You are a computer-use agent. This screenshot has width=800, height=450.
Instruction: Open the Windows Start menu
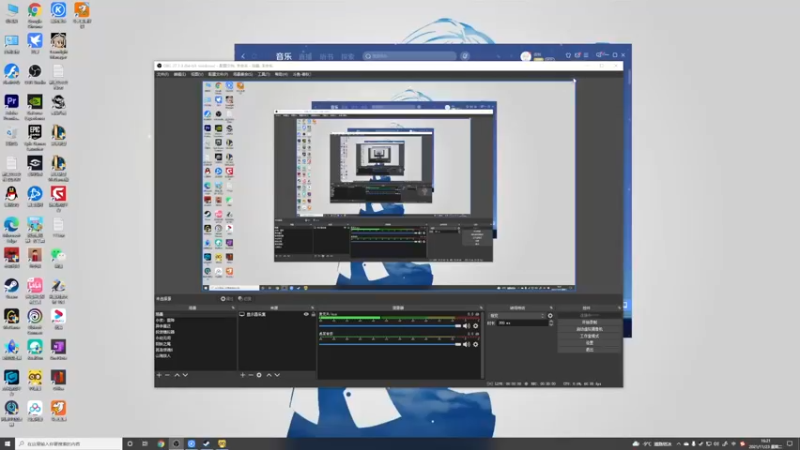[7, 443]
